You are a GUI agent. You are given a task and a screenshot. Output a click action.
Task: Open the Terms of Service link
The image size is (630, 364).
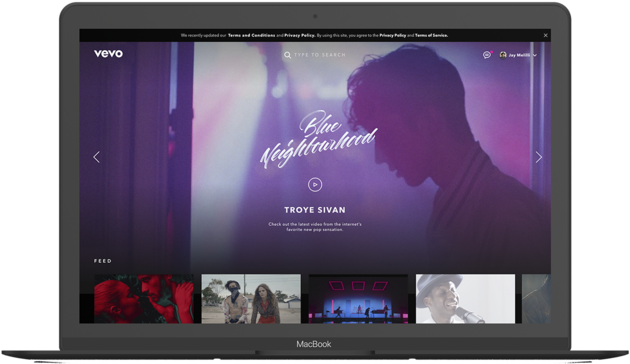pyautogui.click(x=431, y=35)
